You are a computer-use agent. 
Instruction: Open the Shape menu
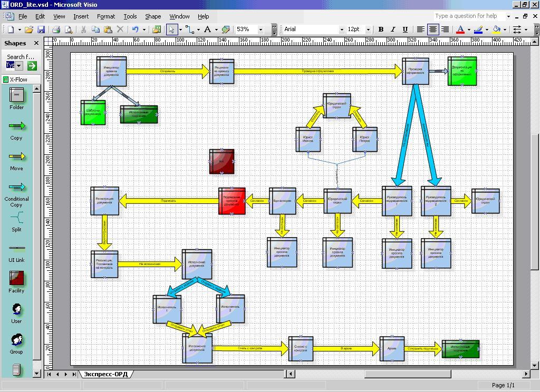pyautogui.click(x=152, y=16)
